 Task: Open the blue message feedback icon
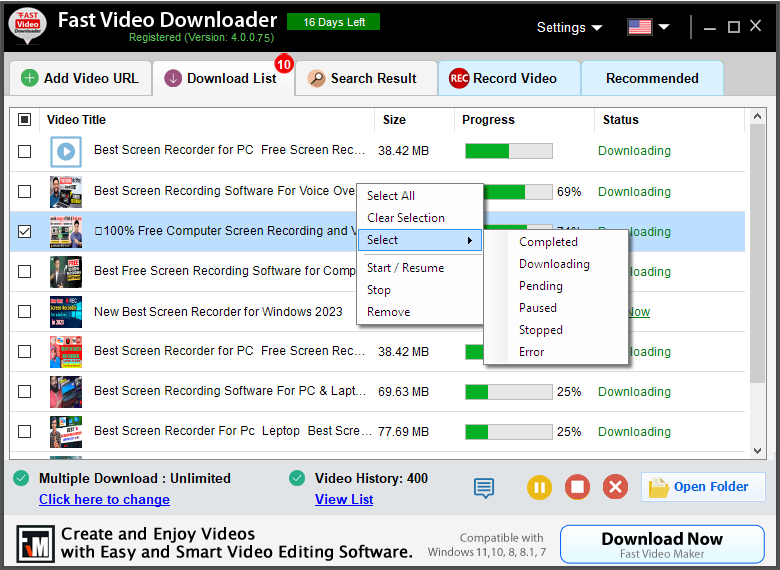point(484,488)
